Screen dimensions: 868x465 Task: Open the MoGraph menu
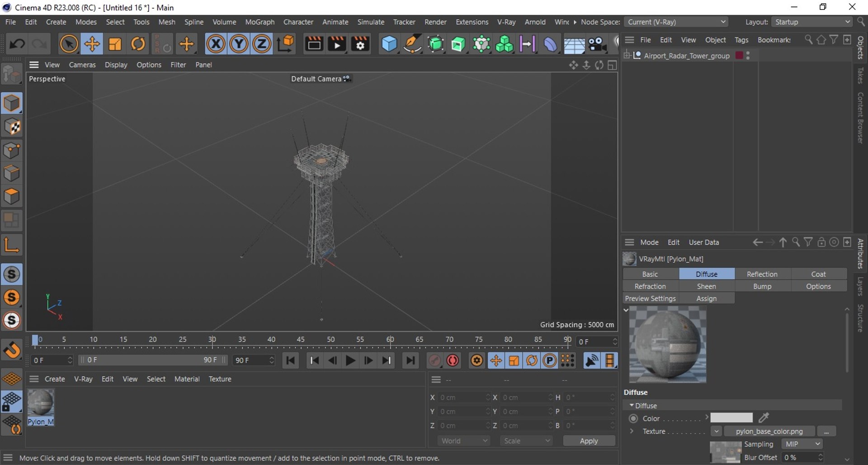click(x=259, y=22)
